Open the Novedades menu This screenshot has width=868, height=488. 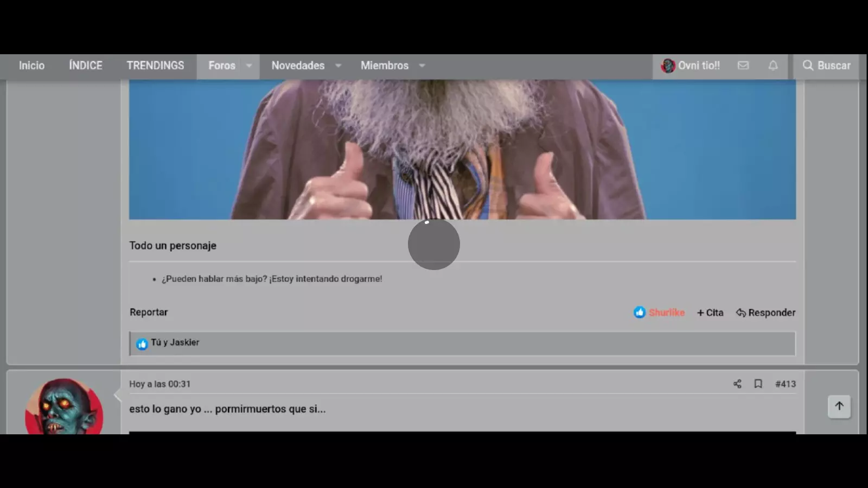pos(298,66)
